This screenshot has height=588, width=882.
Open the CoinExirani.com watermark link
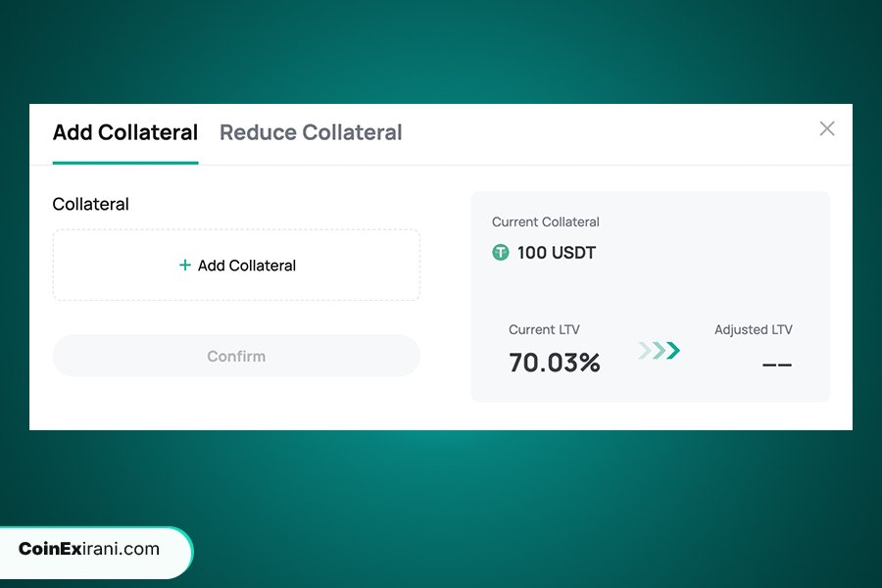(89, 549)
